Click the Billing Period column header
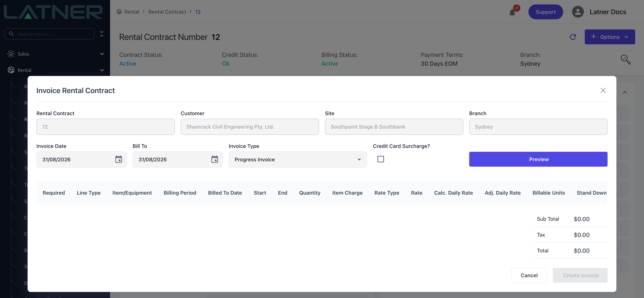 point(180,193)
